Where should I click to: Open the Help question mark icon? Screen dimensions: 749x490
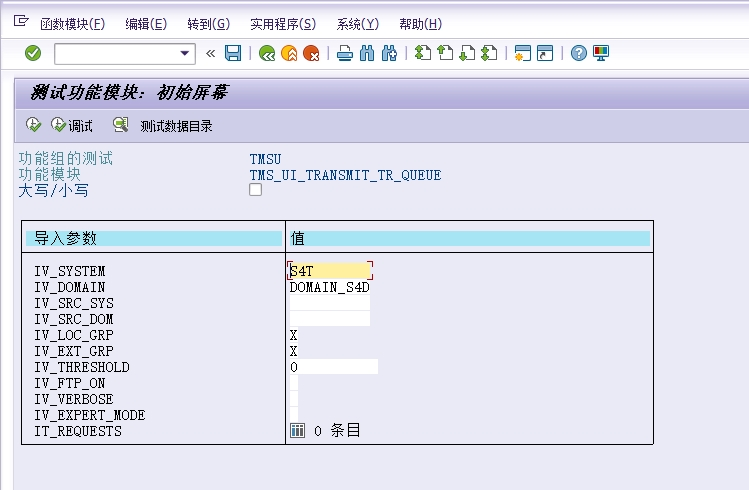[x=578, y=53]
